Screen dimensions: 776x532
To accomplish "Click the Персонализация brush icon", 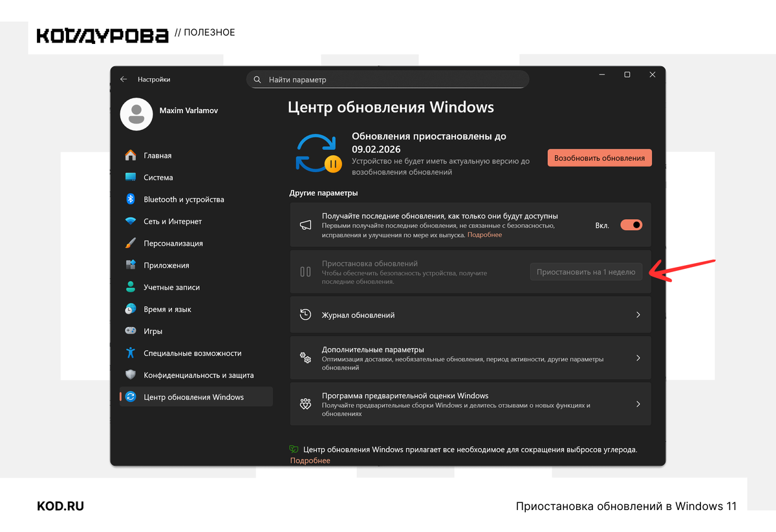I will click(x=131, y=244).
